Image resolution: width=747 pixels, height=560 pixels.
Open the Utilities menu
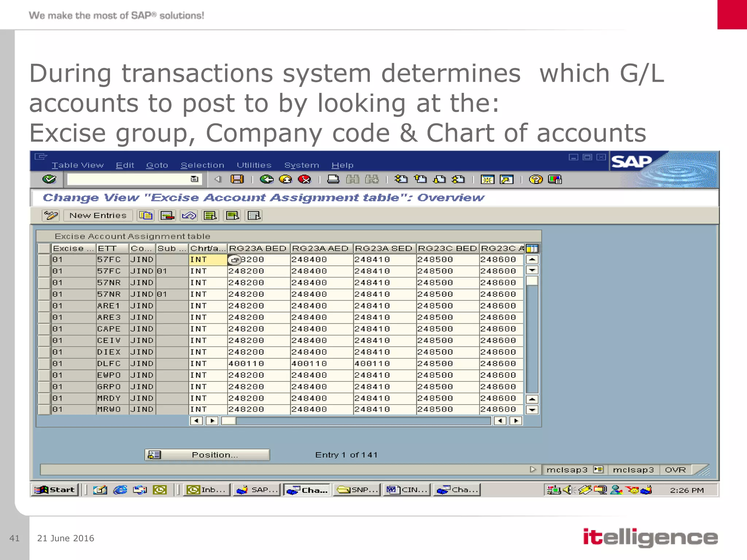click(x=254, y=165)
